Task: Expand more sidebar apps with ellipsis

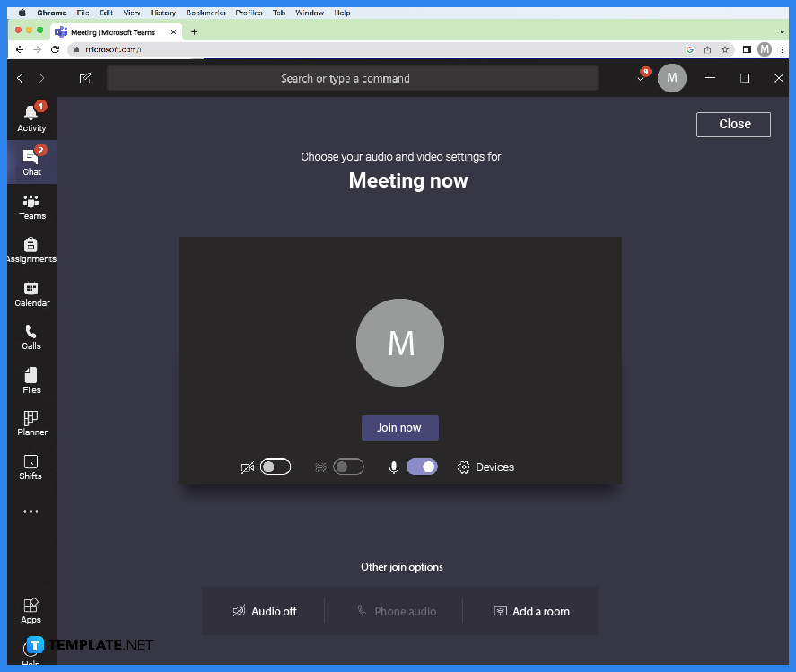Action: 31,511
